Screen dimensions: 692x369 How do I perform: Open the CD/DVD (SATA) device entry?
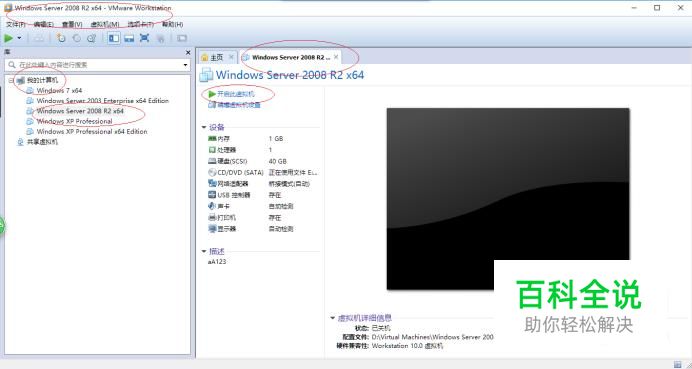pyautogui.click(x=240, y=173)
